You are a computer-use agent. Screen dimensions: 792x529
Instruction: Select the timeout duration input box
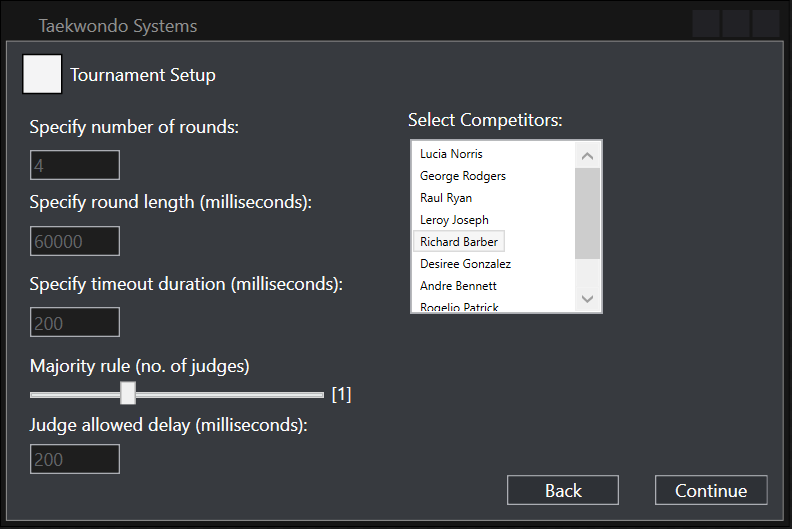click(x=75, y=322)
